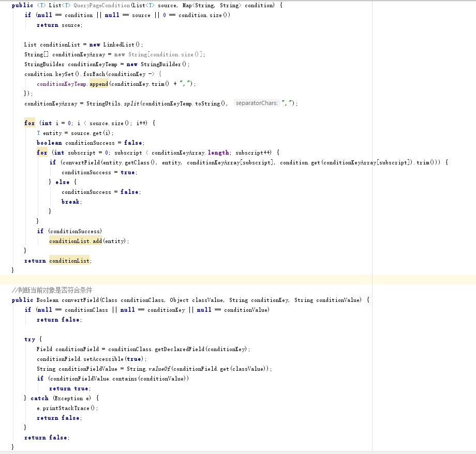Place cursor on the Chinese comment line
Image resolution: width=476 pixels, height=454 pixels.
(x=52, y=290)
